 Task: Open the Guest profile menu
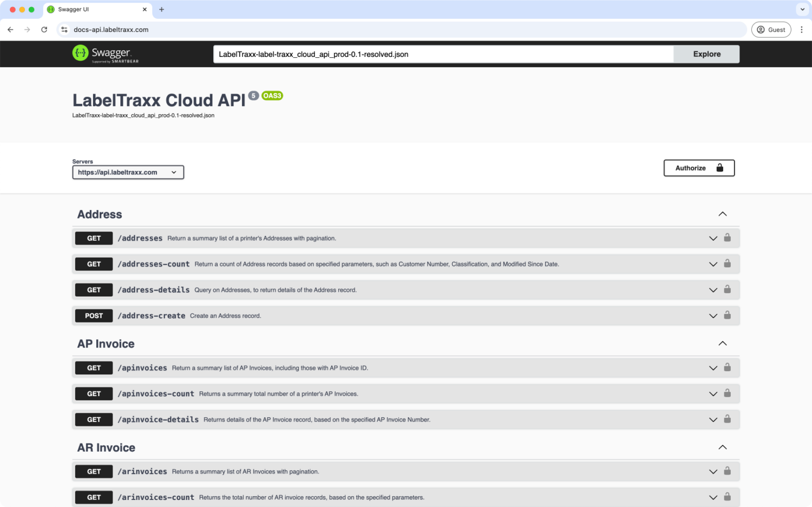coord(771,29)
